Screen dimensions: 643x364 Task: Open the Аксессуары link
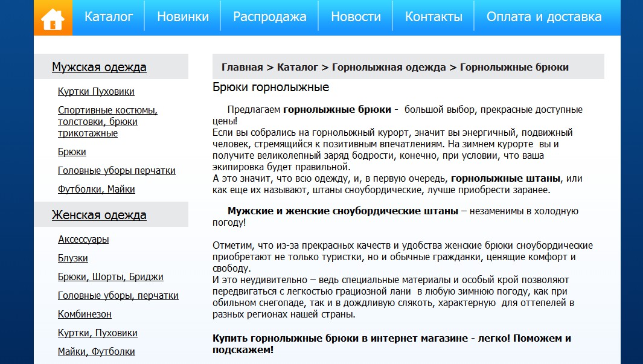point(83,239)
